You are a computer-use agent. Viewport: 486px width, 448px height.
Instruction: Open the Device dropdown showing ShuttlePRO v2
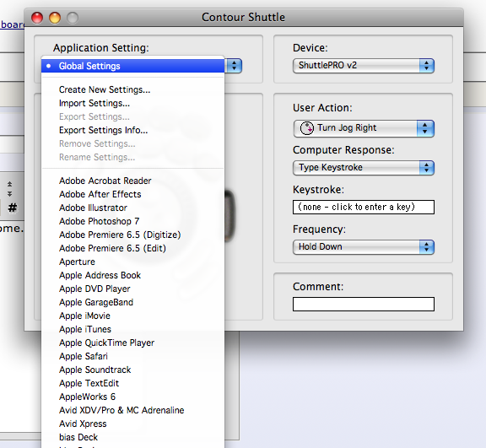point(364,65)
